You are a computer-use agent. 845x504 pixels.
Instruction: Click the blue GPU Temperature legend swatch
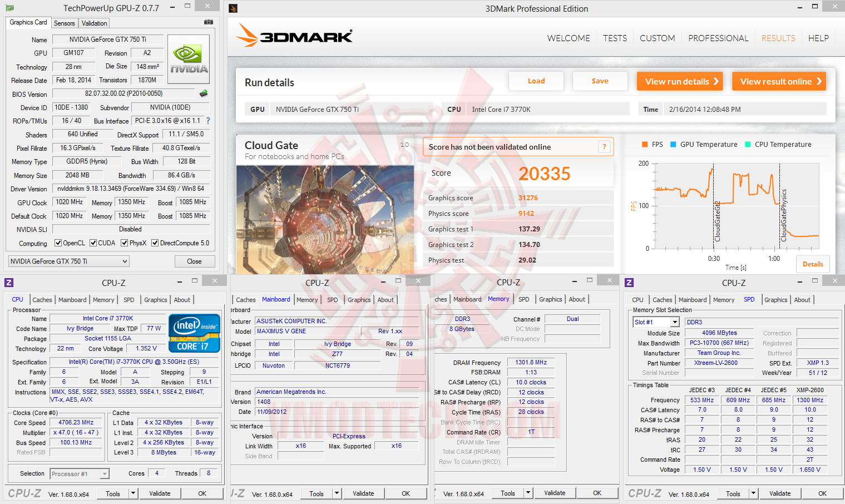point(673,145)
